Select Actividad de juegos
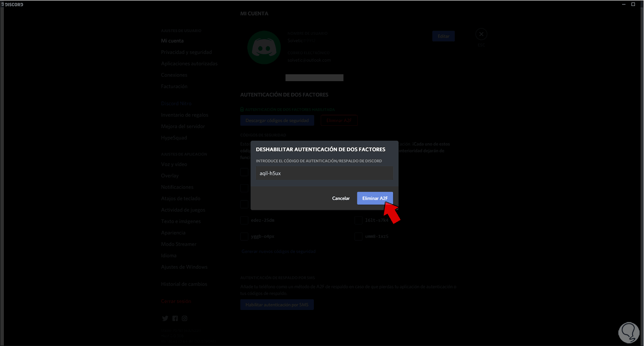 (x=183, y=210)
